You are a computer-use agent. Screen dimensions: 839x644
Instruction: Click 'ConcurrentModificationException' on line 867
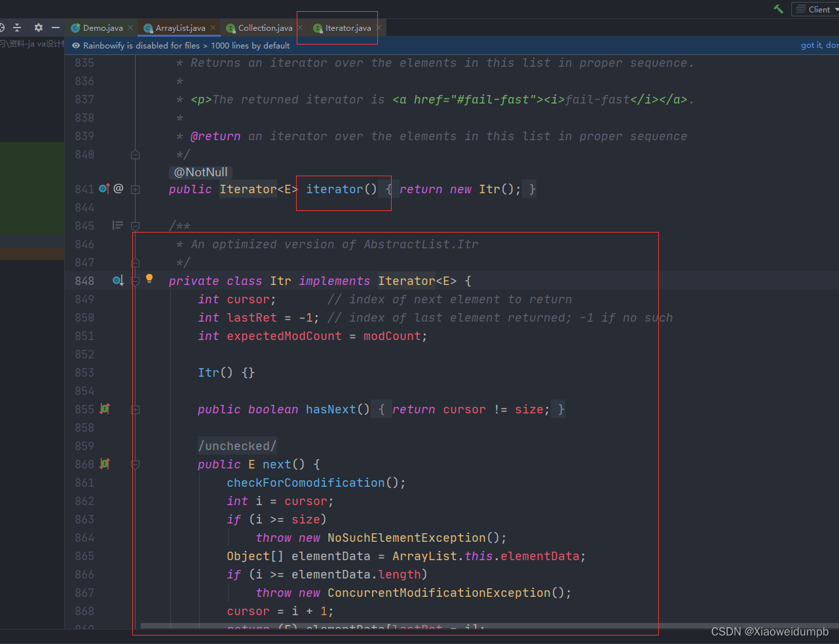(x=439, y=593)
